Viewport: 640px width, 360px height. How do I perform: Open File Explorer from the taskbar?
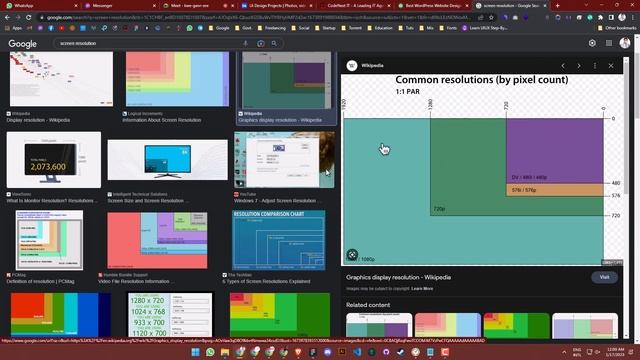225,352
